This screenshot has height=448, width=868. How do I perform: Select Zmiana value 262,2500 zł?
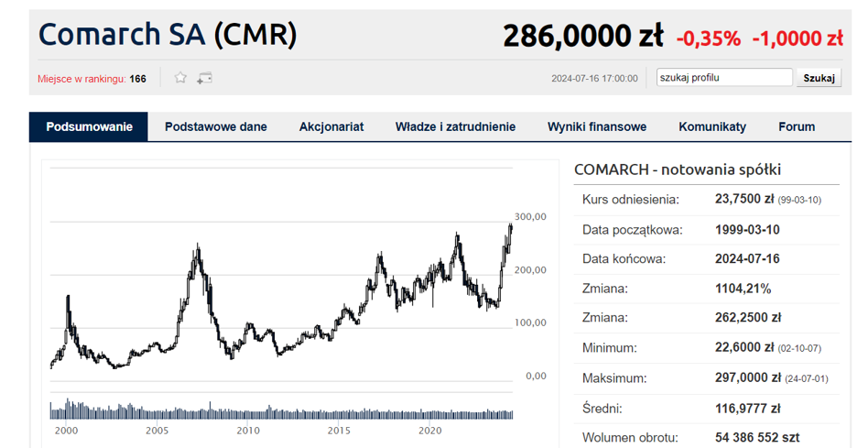[748, 318]
